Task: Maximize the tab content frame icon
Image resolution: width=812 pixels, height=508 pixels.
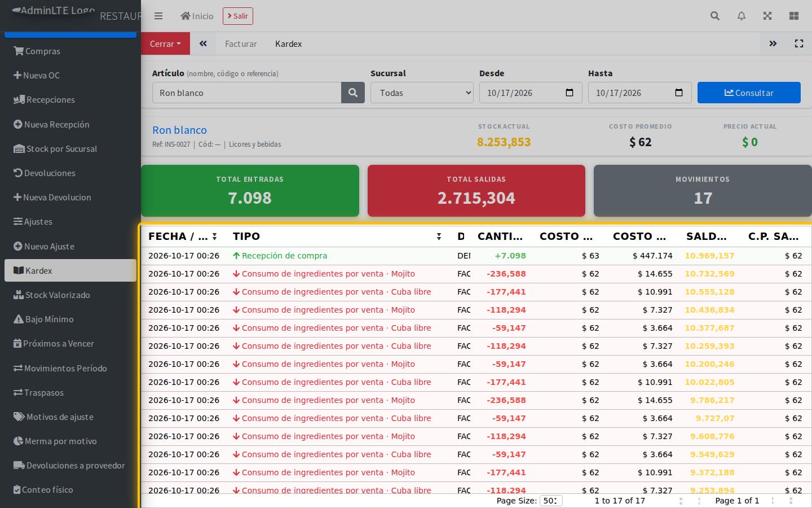Action: [x=799, y=43]
